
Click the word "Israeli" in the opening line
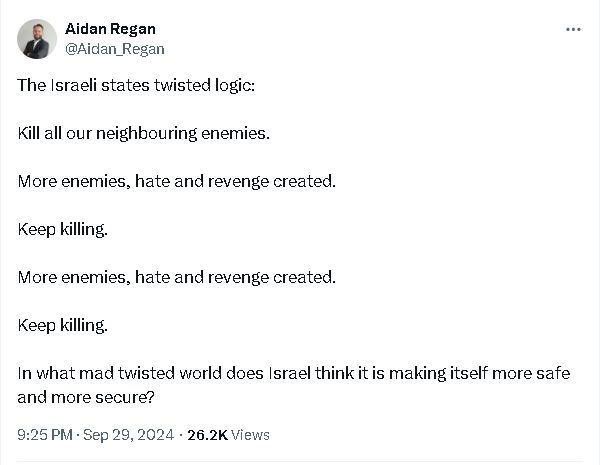coord(75,85)
